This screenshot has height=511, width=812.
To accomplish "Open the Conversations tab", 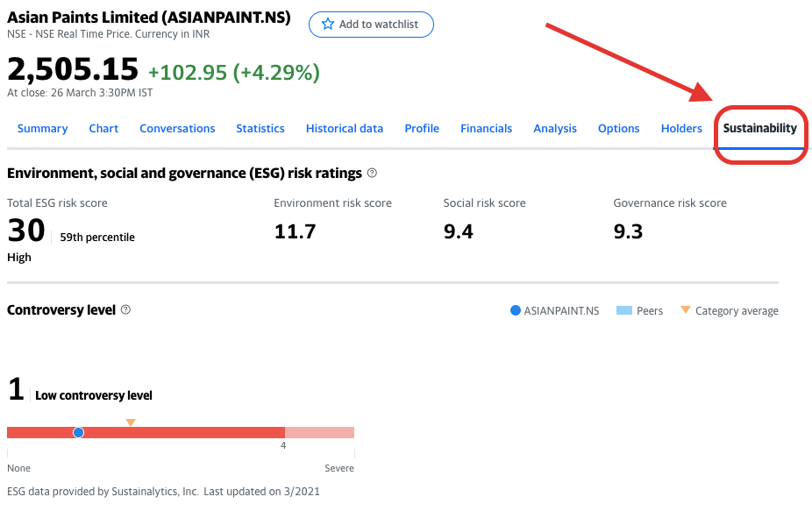I will 177,129.
